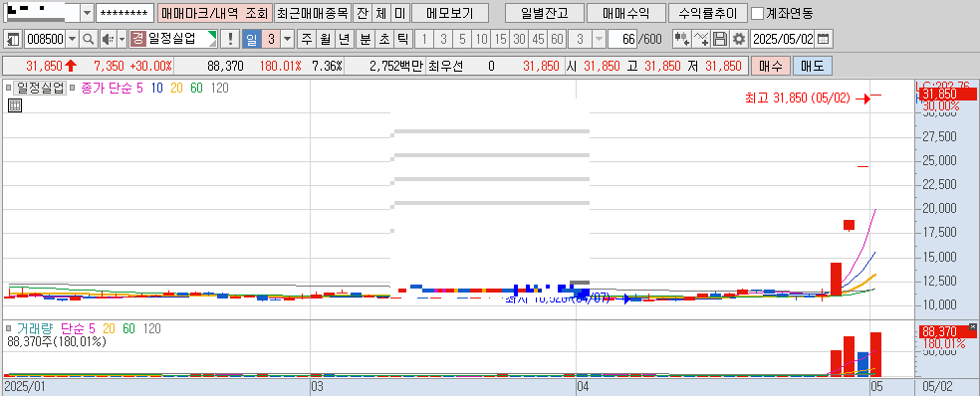The width and height of the screenshot is (980, 396).
Task: Click red 매수 buy button
Action: point(771,66)
